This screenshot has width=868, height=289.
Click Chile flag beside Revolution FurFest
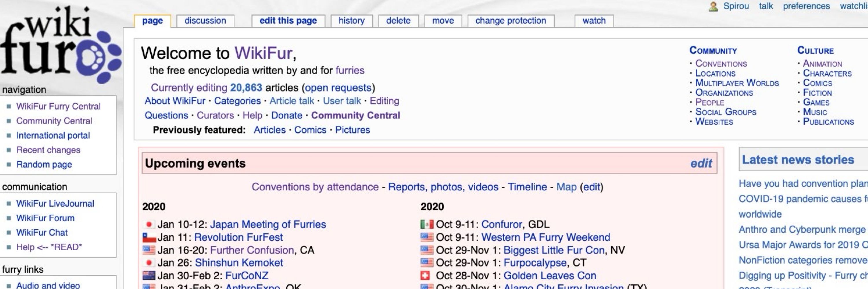pyautogui.click(x=149, y=238)
